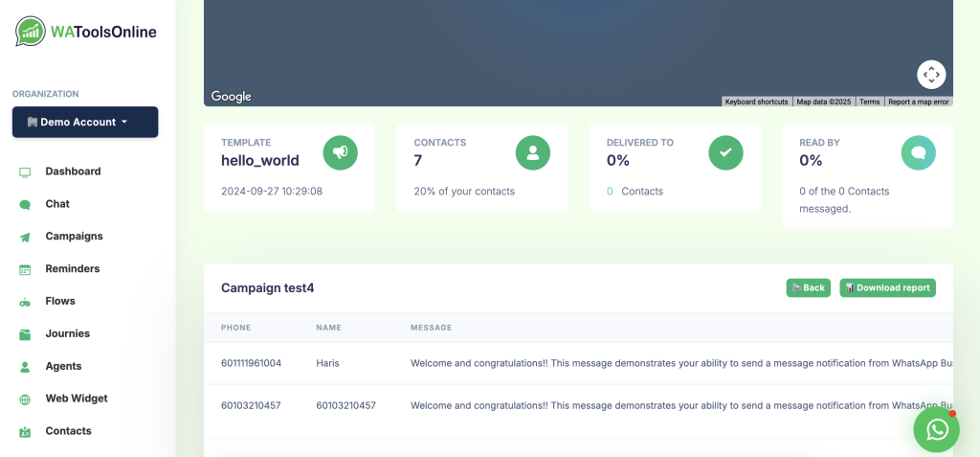Open the Demo Account organization dropdown
Image resolution: width=980 pixels, height=457 pixels.
coord(85,122)
